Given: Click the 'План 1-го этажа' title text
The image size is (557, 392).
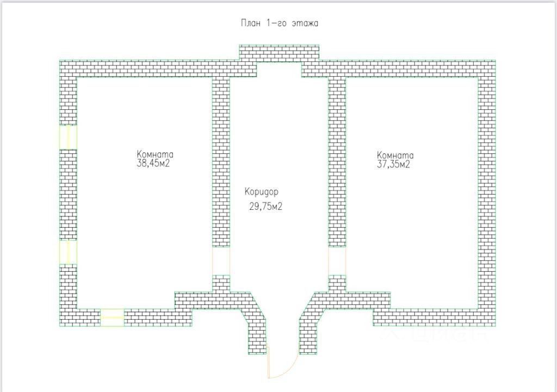Looking at the screenshot, I should pos(280,23).
